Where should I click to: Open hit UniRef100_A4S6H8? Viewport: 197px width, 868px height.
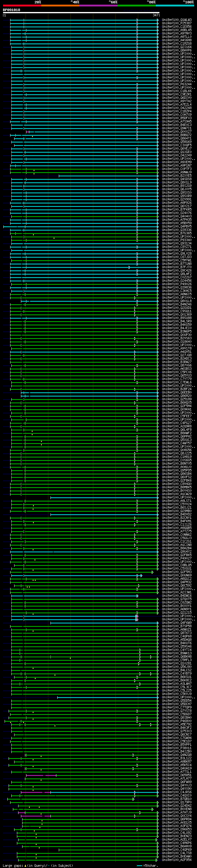point(177,40)
